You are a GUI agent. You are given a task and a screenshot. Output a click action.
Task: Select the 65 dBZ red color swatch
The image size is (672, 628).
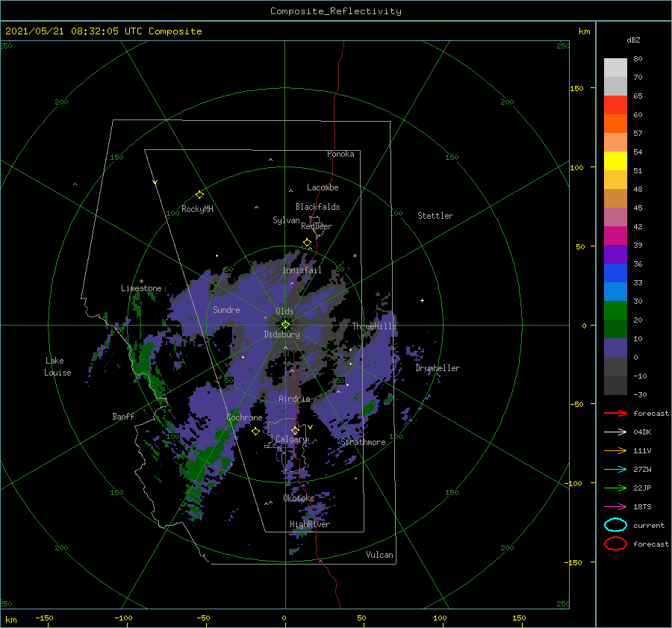point(615,105)
